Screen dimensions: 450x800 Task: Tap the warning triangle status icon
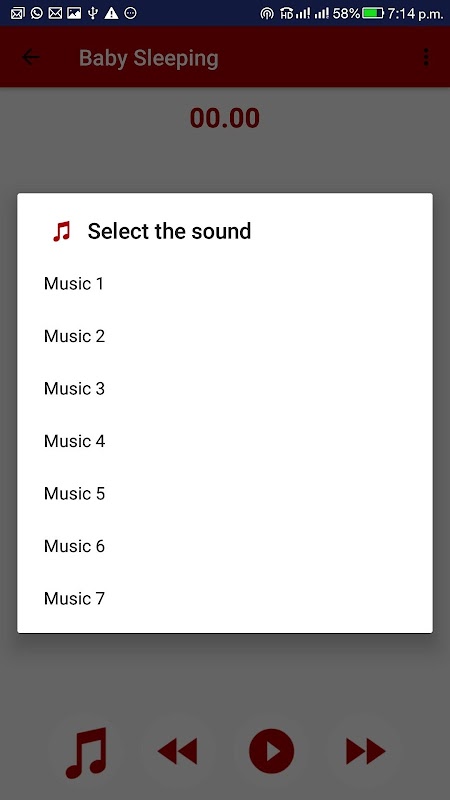click(111, 13)
